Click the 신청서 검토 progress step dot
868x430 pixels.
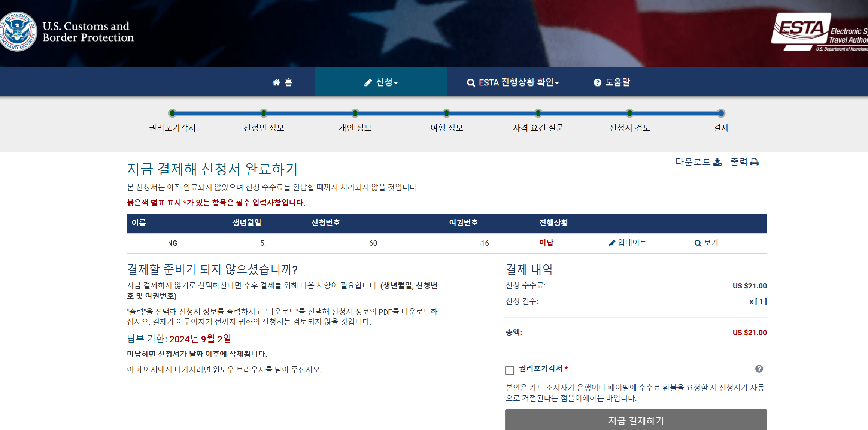click(x=629, y=113)
